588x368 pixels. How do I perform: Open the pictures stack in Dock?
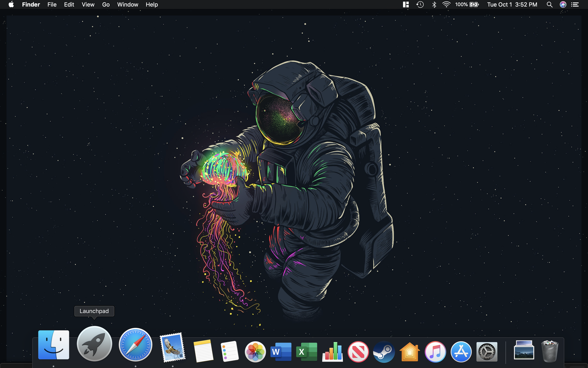pyautogui.click(x=524, y=350)
